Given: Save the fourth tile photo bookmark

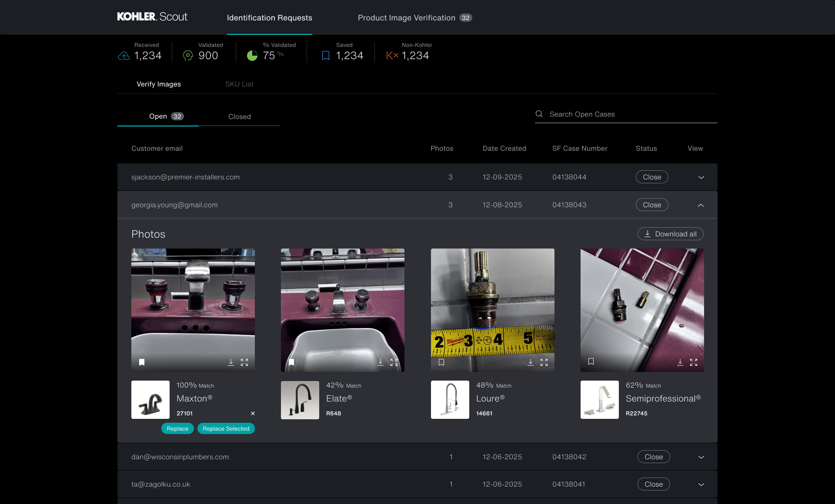Looking at the screenshot, I should (x=591, y=361).
